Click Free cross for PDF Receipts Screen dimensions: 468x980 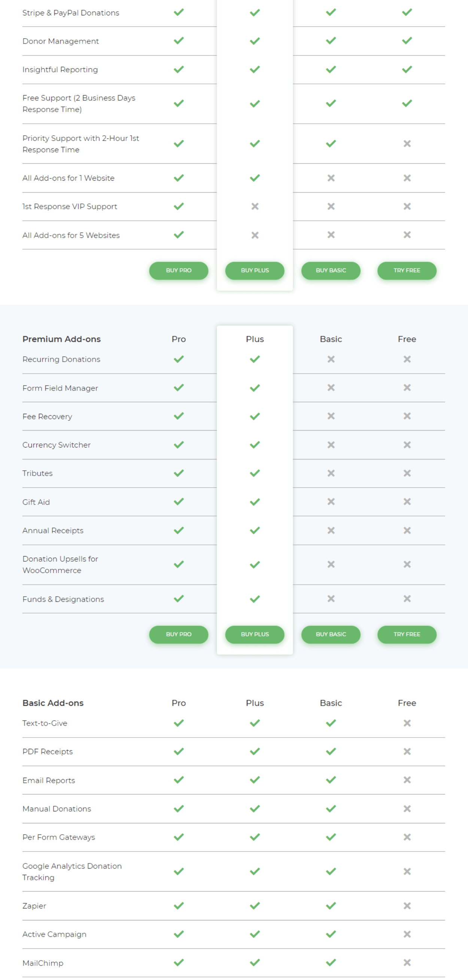pyautogui.click(x=407, y=751)
